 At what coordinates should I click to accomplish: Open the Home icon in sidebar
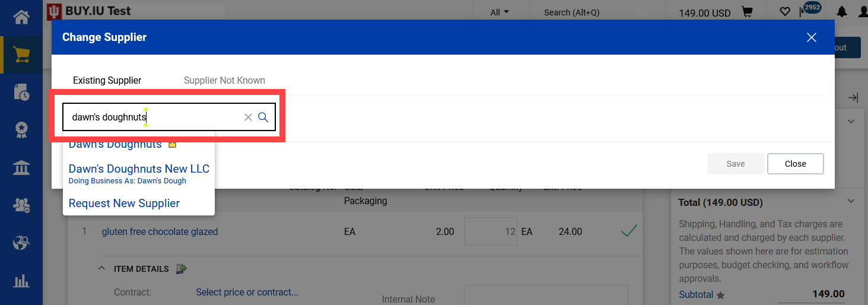(x=21, y=18)
